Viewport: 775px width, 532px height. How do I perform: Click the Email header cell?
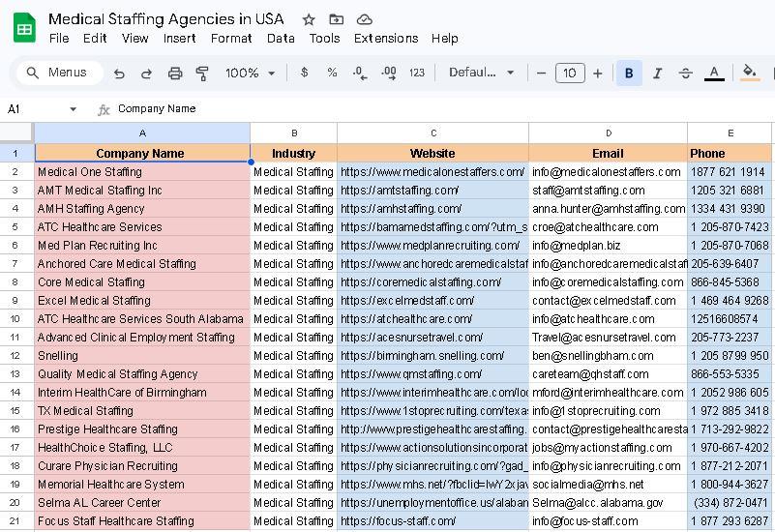[608, 153]
